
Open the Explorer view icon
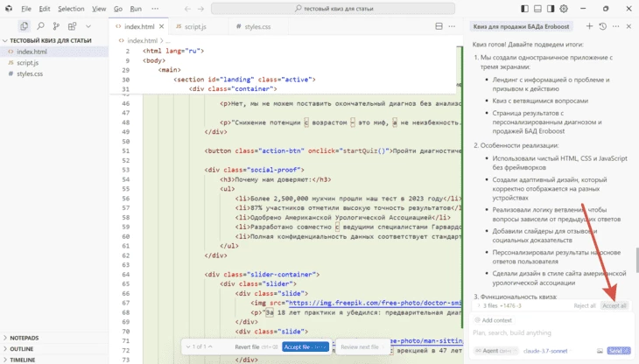coord(24,26)
